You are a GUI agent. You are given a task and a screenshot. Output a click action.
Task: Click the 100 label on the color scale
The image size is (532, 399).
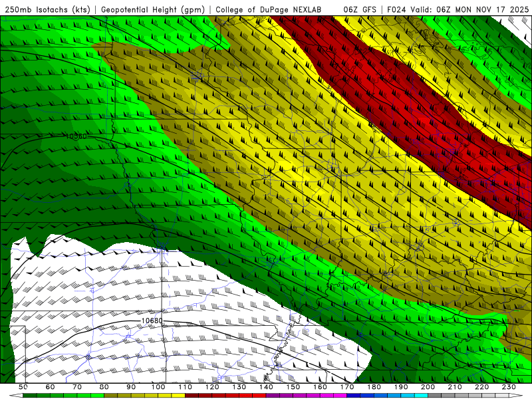(x=158, y=387)
